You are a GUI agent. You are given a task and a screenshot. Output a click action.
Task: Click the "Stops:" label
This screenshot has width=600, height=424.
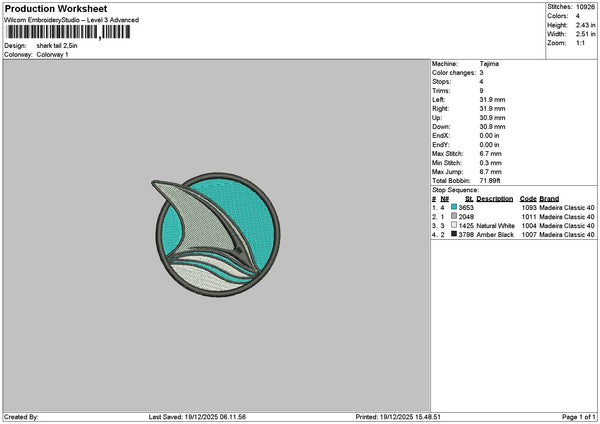coord(442,82)
